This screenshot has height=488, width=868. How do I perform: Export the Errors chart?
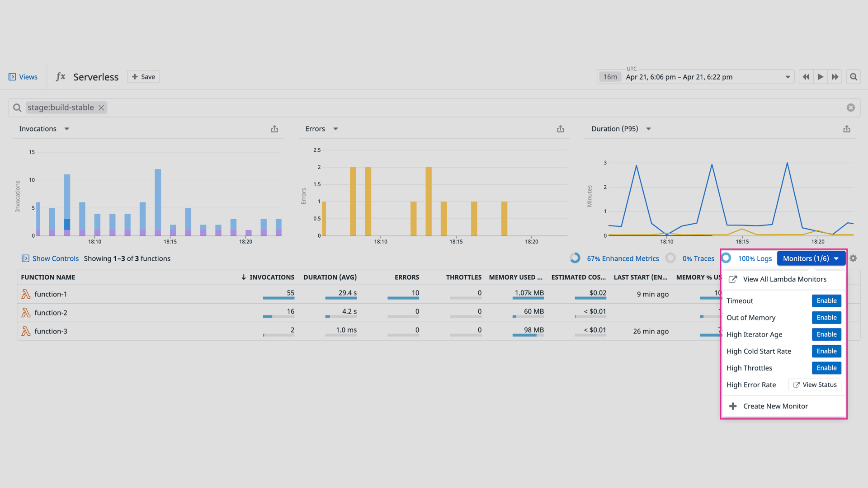(560, 129)
